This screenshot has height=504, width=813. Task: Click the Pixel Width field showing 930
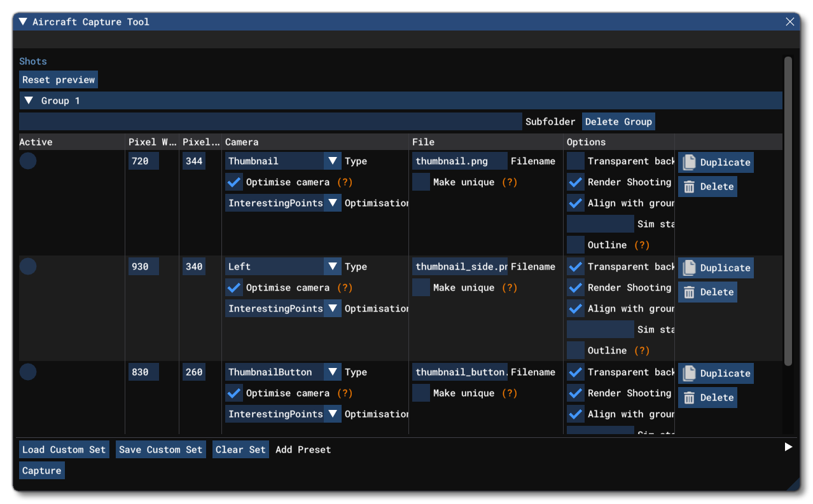[x=143, y=267]
